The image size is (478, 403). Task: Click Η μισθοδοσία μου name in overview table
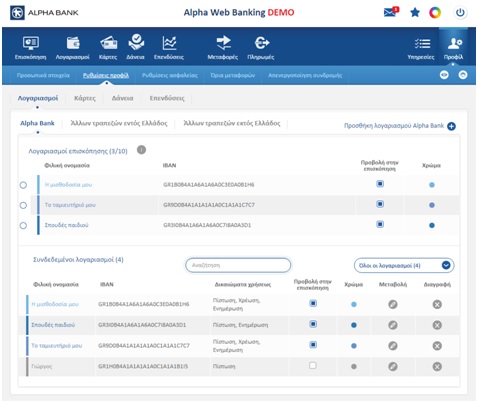(68, 185)
